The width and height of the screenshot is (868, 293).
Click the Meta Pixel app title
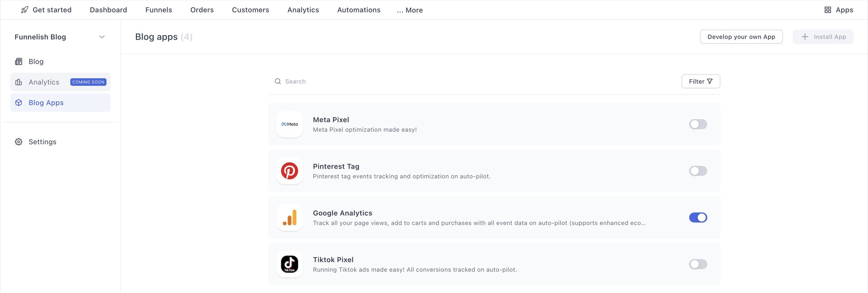point(331,120)
